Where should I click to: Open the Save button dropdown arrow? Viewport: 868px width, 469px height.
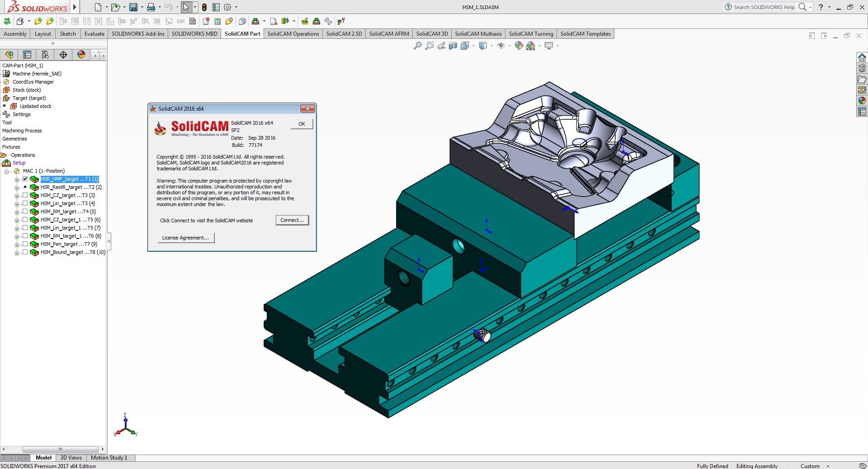(x=142, y=7)
